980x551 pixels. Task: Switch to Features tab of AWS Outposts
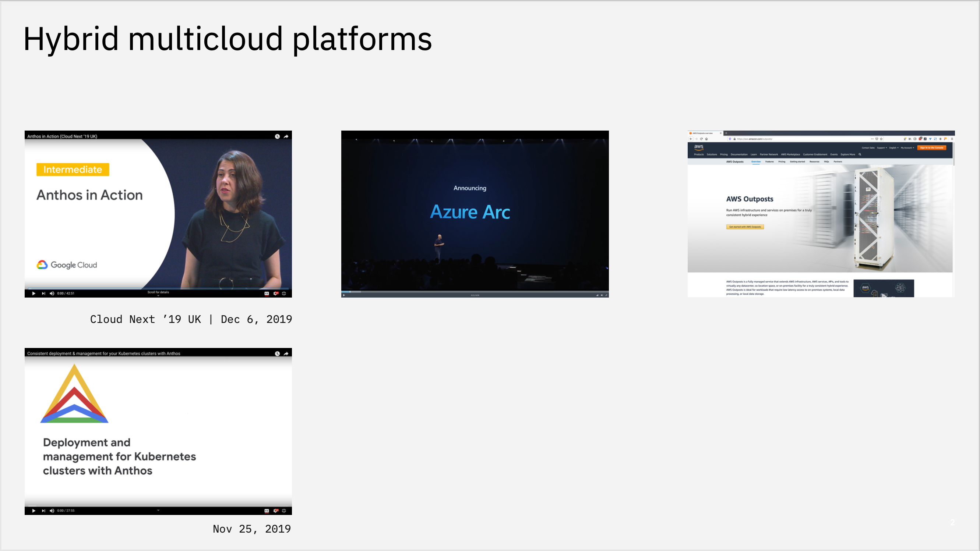(x=770, y=161)
